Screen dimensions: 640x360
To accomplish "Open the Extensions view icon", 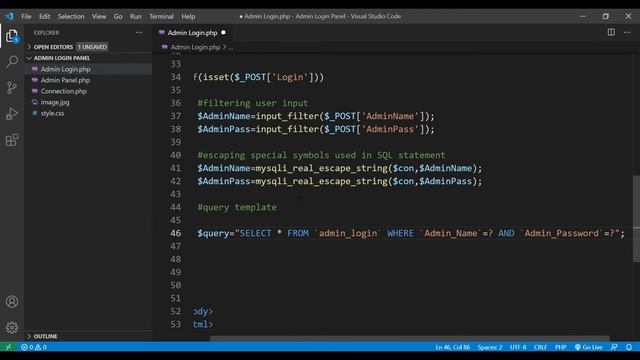I will 12,140.
